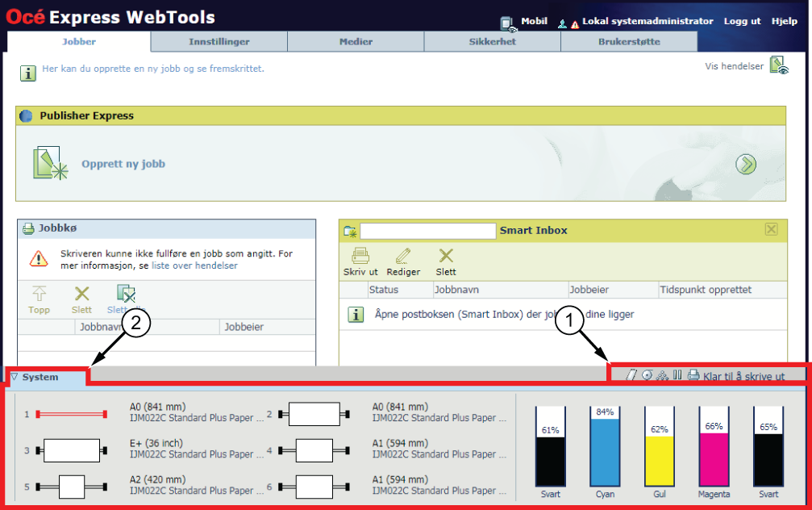Screen dimensions: 812x510
Task: Click the green arrow in Publisher Express
Action: pos(746,165)
